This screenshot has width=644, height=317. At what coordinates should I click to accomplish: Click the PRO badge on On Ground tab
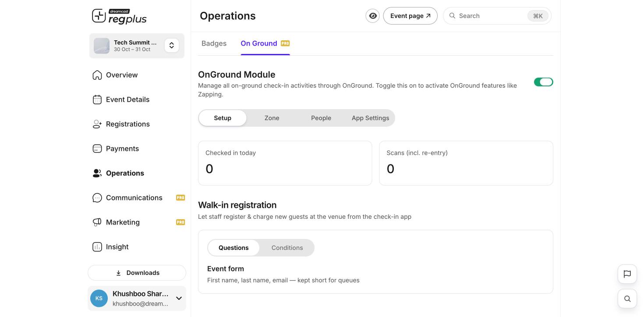[x=285, y=43]
